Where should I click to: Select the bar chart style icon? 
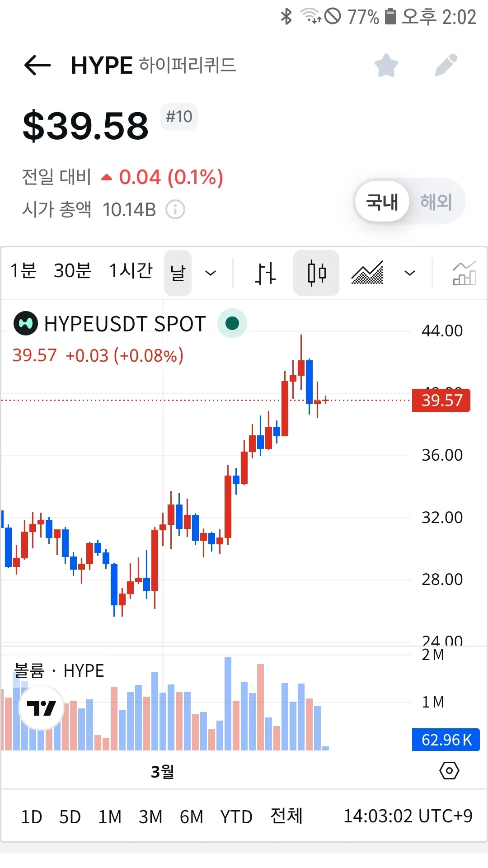[265, 273]
